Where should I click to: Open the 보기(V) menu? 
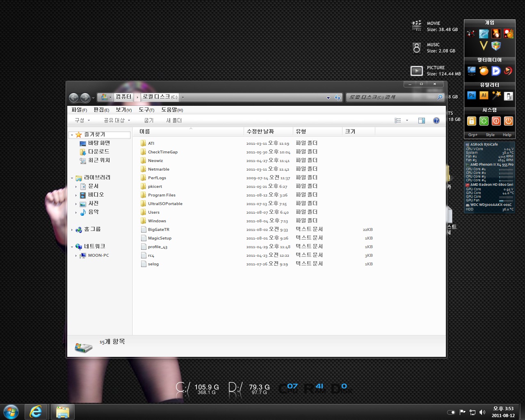123,110
